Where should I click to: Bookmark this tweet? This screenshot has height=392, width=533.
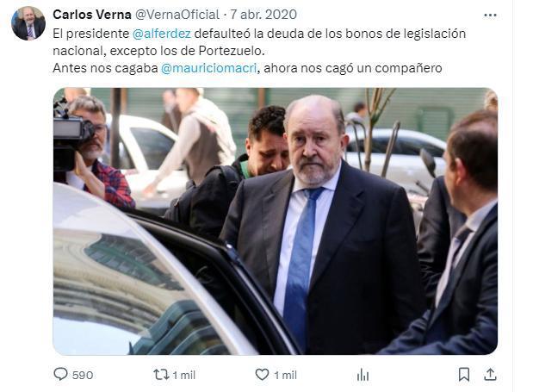point(464,375)
